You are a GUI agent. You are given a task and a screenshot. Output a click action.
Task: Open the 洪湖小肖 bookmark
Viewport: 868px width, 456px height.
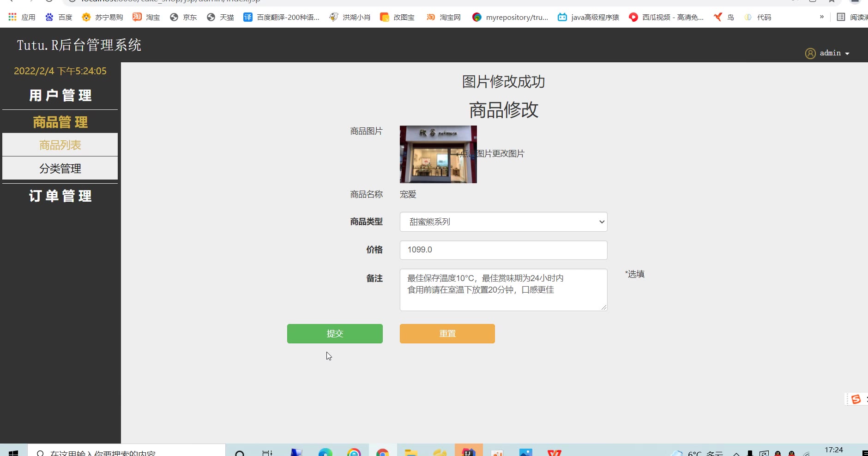pyautogui.click(x=350, y=17)
